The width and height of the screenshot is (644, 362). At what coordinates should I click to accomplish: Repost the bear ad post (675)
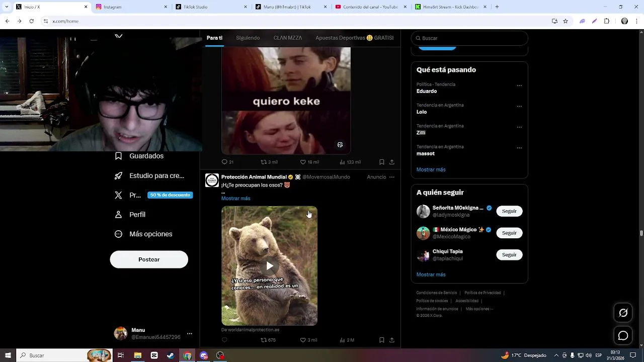[x=264, y=340]
